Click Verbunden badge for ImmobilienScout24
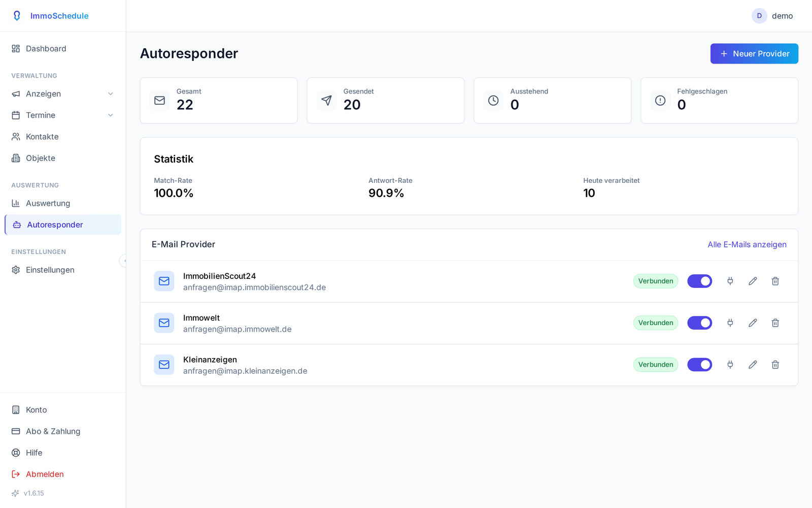This screenshot has width=812, height=508. click(x=656, y=281)
